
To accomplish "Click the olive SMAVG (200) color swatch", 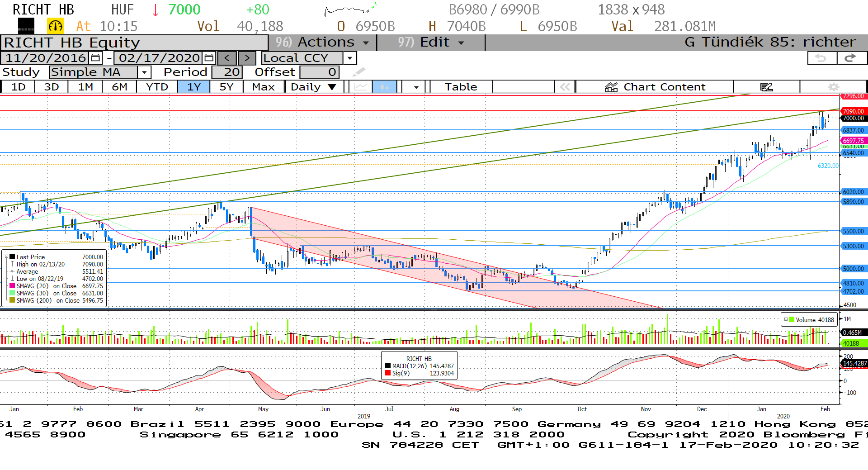I will (x=12, y=300).
